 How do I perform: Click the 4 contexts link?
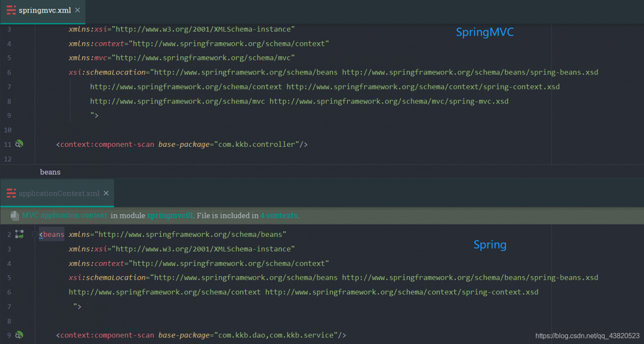coord(279,216)
